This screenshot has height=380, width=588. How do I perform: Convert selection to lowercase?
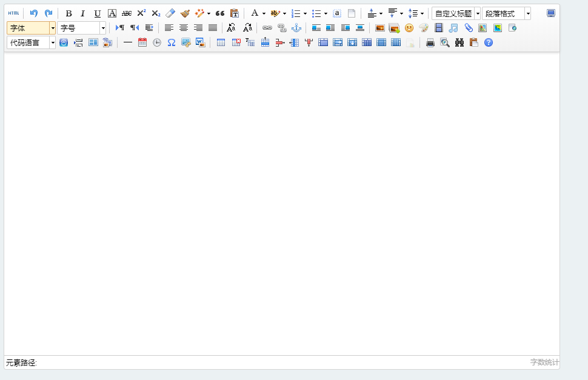[247, 28]
